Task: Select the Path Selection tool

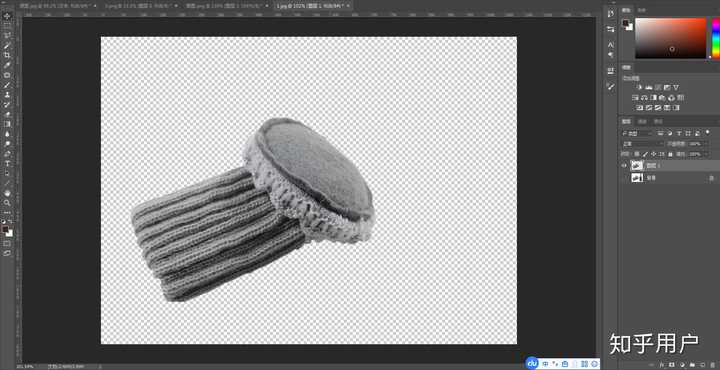Action: 7,174
